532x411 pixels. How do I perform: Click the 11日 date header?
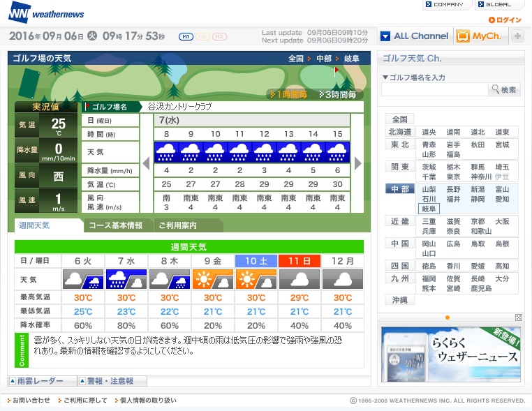(x=300, y=261)
